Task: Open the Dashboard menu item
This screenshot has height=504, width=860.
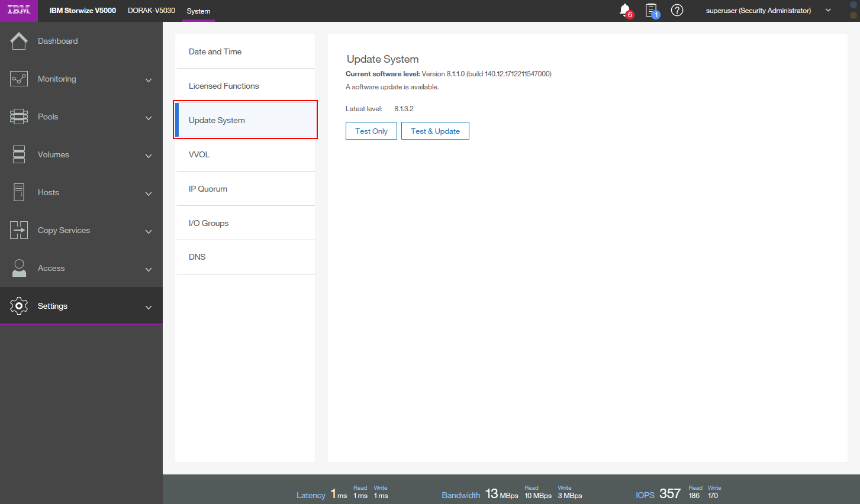Action: coord(81,41)
